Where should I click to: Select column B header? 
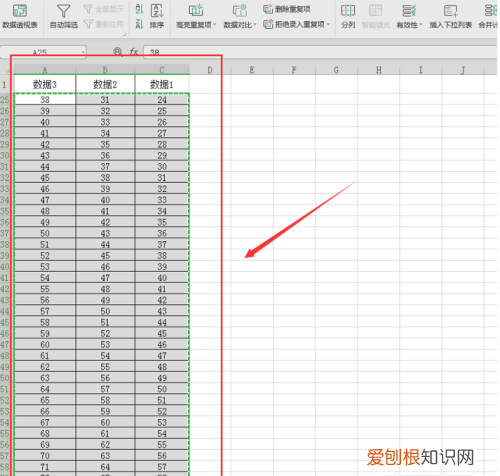point(105,70)
